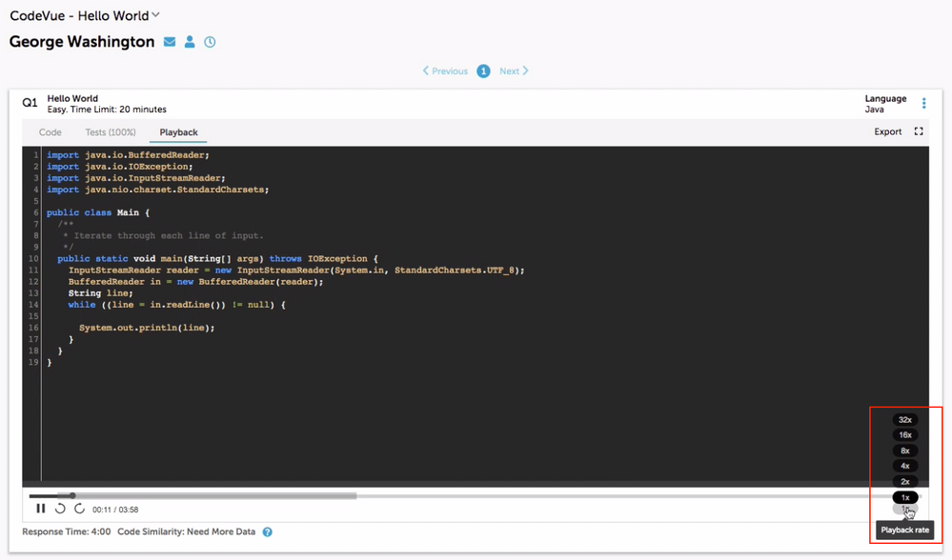Choose the 2x playback rate

point(905,482)
